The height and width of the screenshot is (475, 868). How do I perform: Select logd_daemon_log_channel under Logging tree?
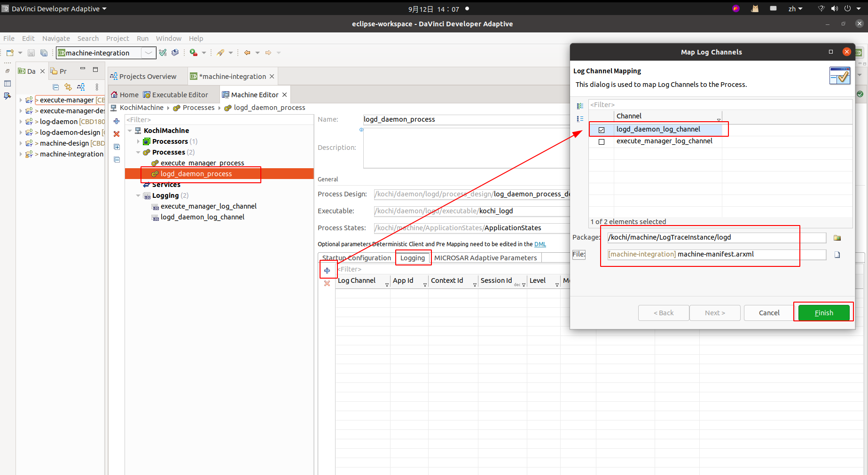pos(202,217)
